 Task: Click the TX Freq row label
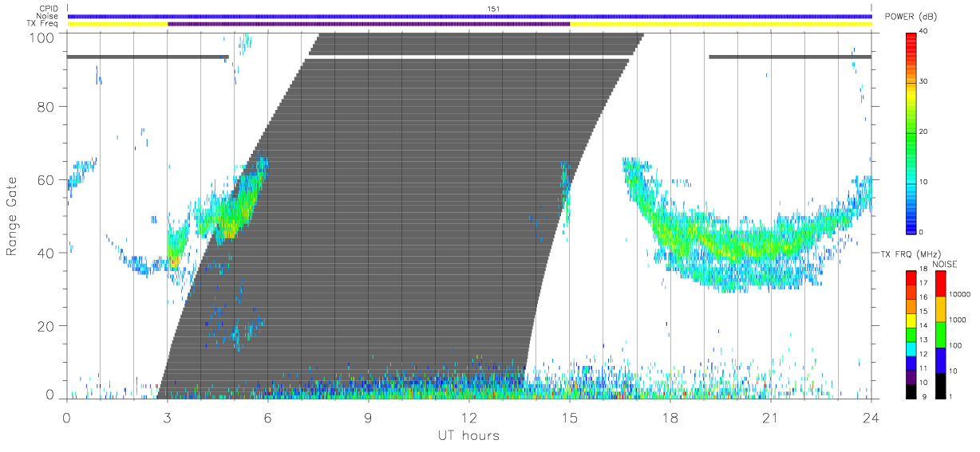[x=43, y=24]
